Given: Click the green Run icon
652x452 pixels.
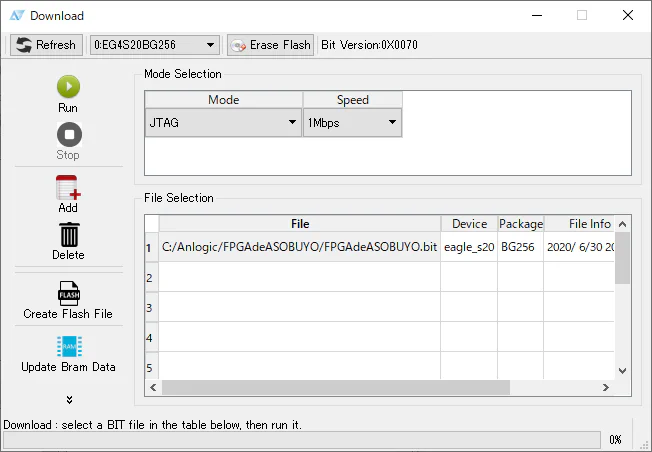Looking at the screenshot, I should [x=68, y=87].
